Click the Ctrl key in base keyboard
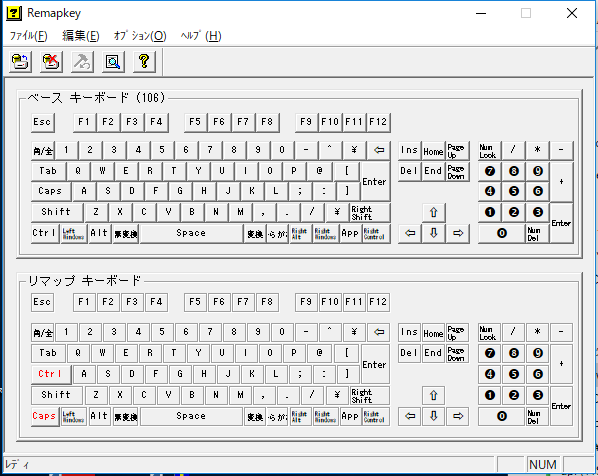Screen dimensions: 598x476 (x=45, y=233)
